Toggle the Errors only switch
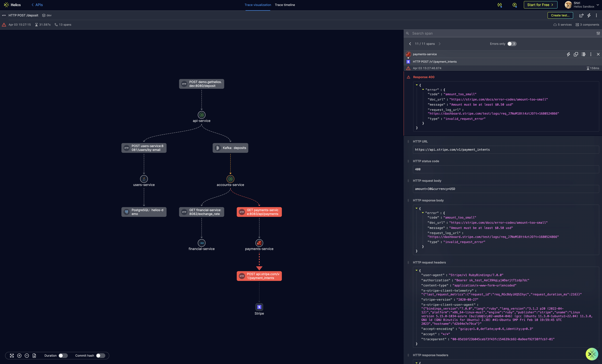Viewport: 602px width, 364px height. tap(512, 44)
